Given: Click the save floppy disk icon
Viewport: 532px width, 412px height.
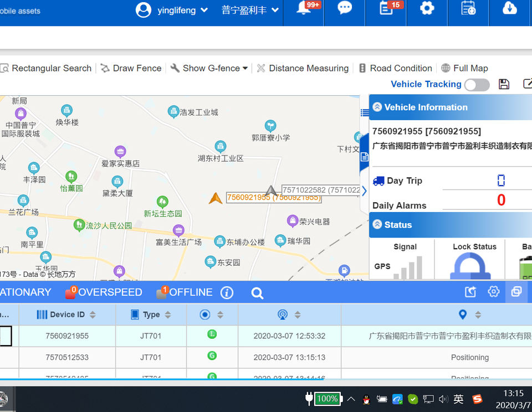Looking at the screenshot, I should (504, 84).
